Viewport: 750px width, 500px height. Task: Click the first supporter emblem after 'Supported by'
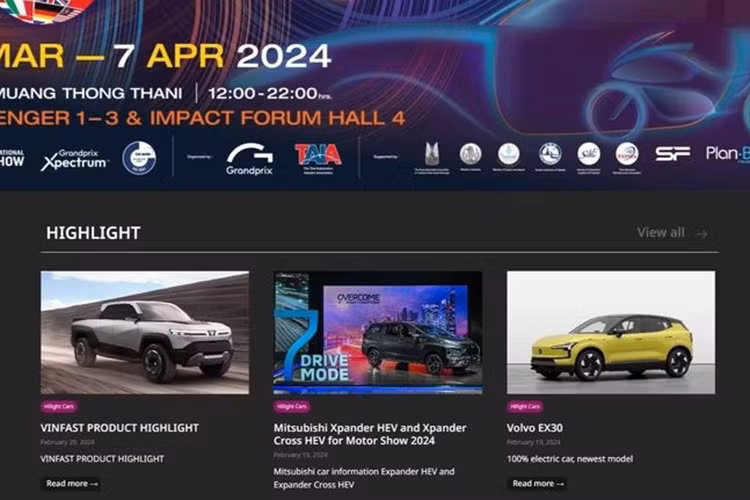432,154
